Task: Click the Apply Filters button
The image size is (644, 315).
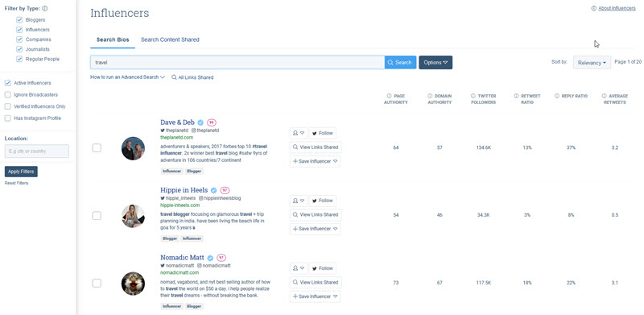Action: (x=21, y=172)
